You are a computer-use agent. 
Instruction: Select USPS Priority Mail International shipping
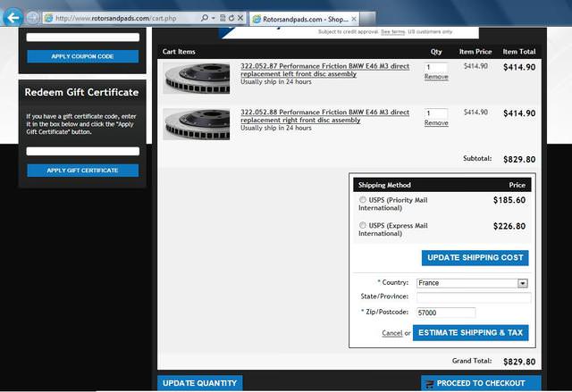tap(363, 200)
